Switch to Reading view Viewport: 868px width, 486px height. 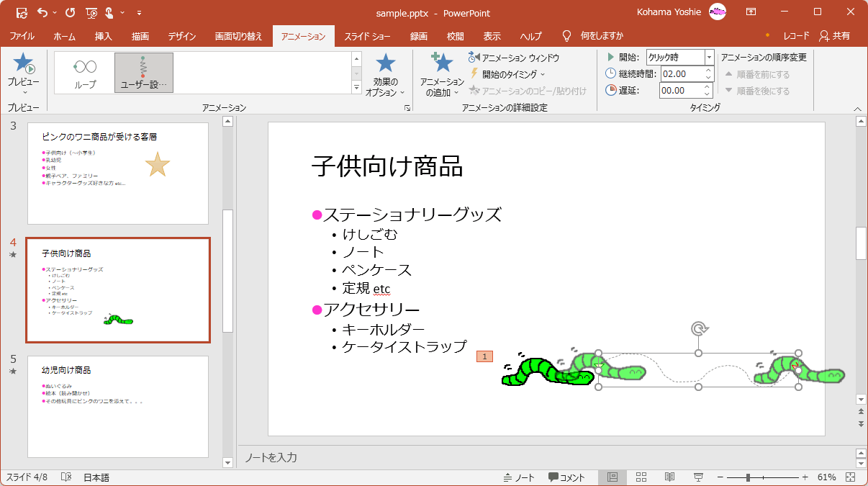[x=669, y=477]
